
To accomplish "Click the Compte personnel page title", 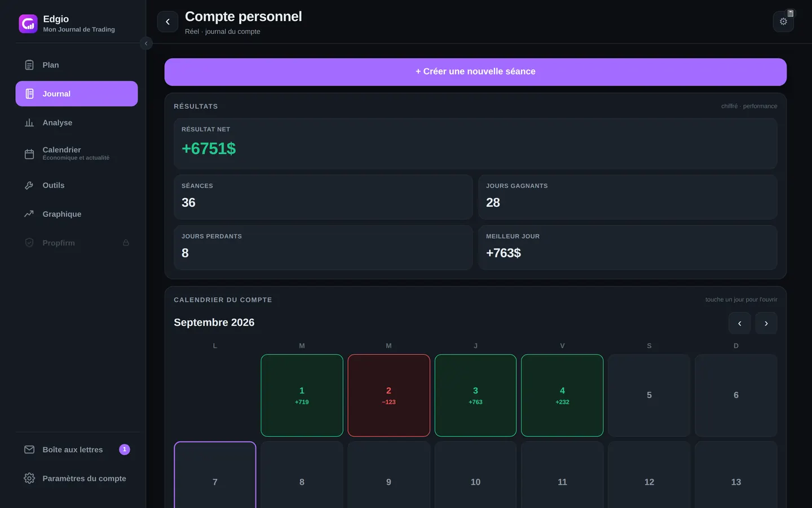I will 244,16.
